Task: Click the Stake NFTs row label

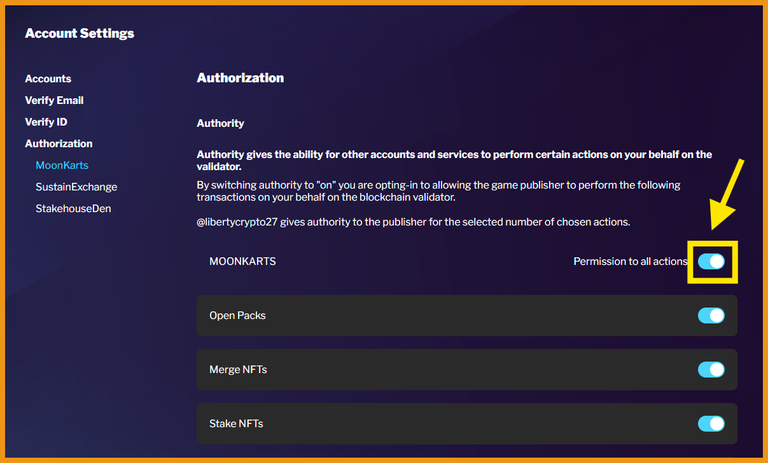Action: point(236,423)
